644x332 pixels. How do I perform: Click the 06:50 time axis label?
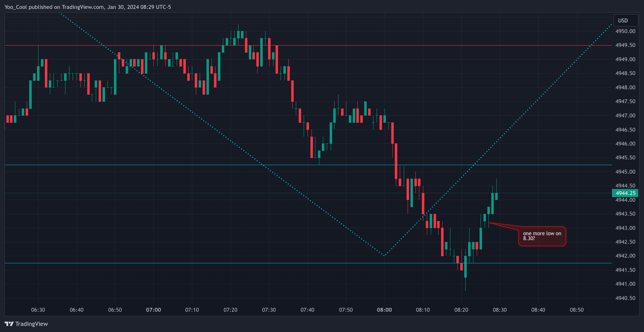[115, 310]
